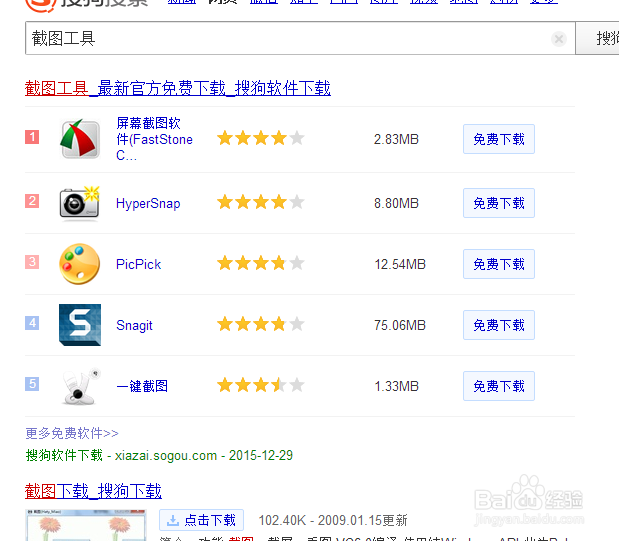Click the 102.40K - 2009.01.15更新 text
619x541 pixels.
click(333, 520)
